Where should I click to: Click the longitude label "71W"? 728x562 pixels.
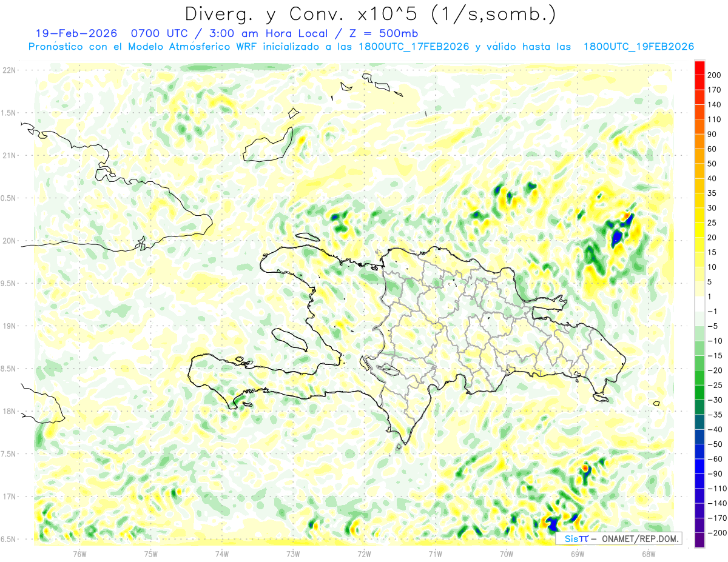point(435,553)
